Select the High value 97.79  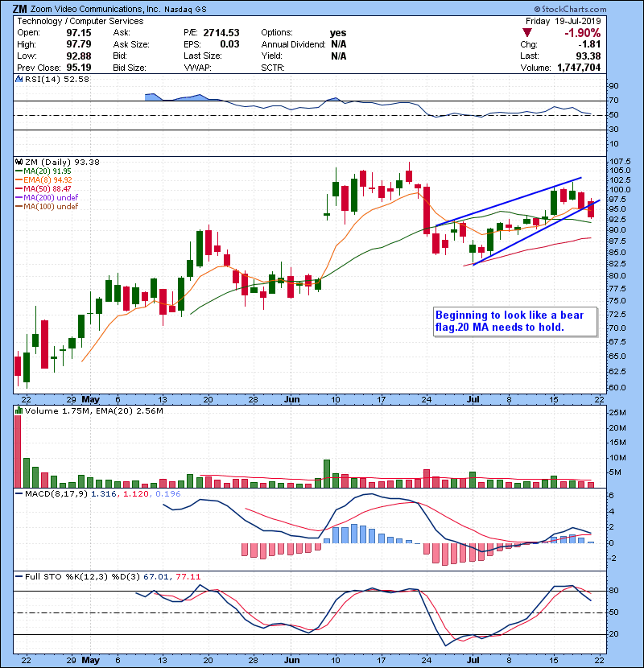79,44
